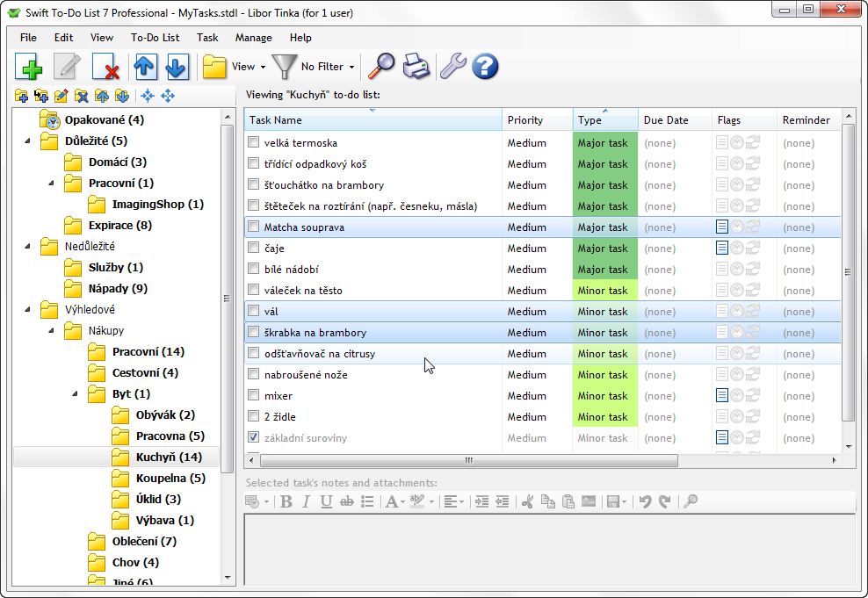Move task up with blue arrow
The height and width of the screenshot is (598, 868).
[x=144, y=67]
